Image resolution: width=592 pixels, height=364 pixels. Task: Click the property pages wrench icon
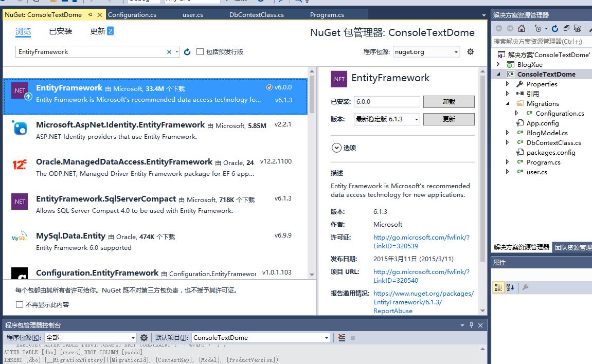525,287
